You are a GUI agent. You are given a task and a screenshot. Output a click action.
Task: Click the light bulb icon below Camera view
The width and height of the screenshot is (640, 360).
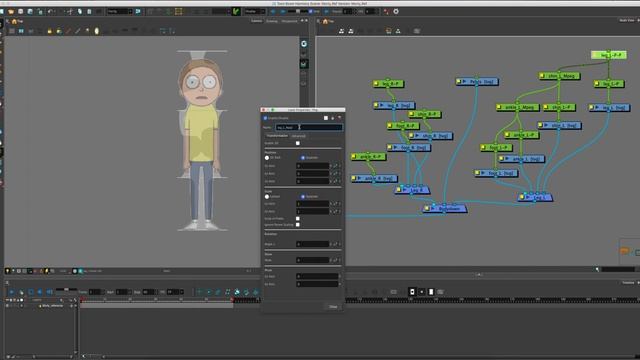[7, 271]
